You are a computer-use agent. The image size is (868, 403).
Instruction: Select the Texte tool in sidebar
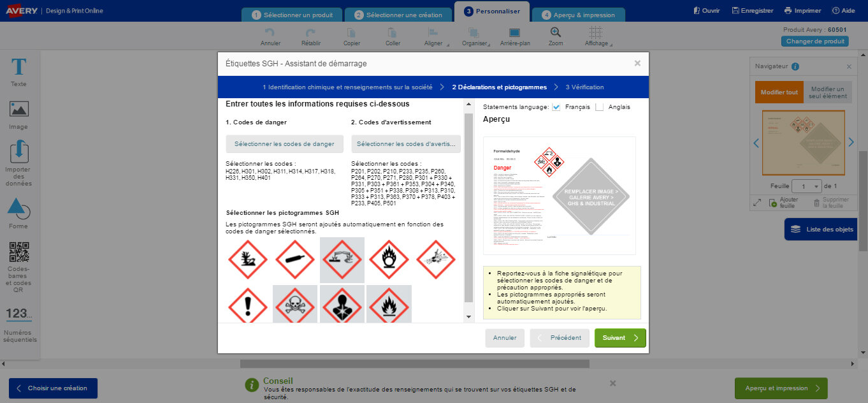(19, 72)
